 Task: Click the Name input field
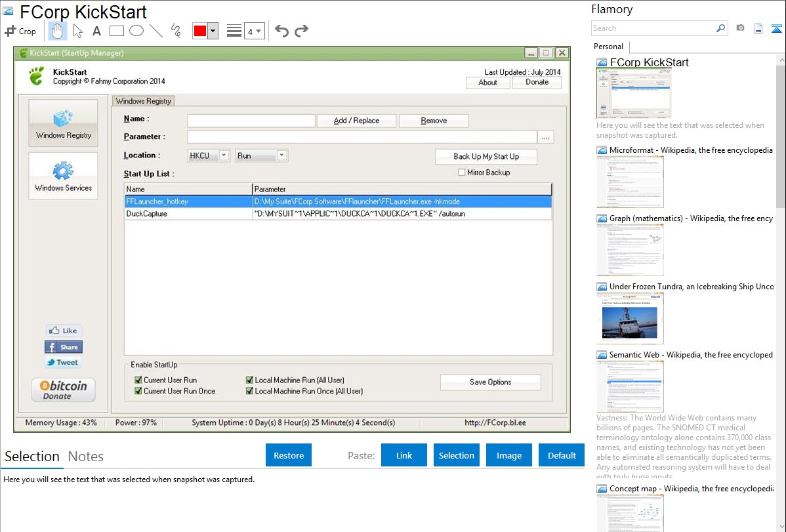click(x=251, y=120)
